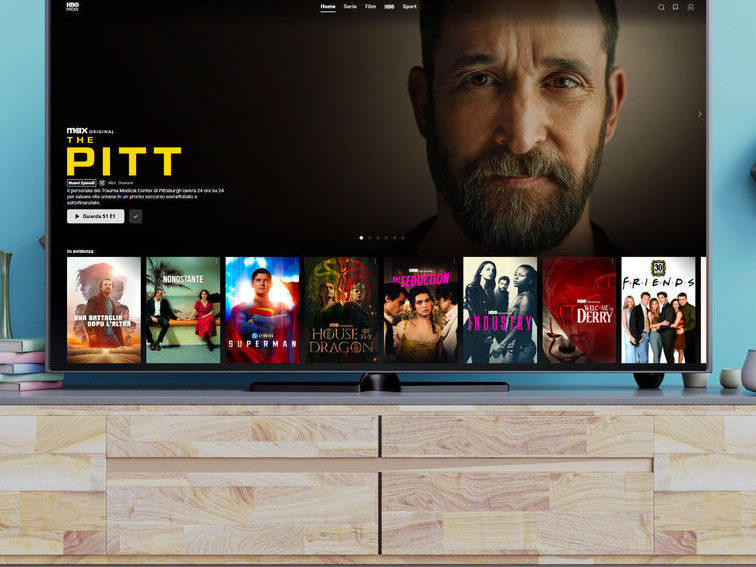Open options dots on House of the Dragon poster
This screenshot has width=756, height=567.
(x=375, y=261)
